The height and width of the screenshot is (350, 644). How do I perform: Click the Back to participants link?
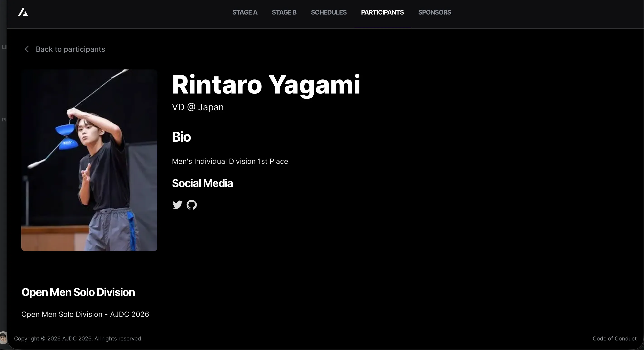coord(70,49)
